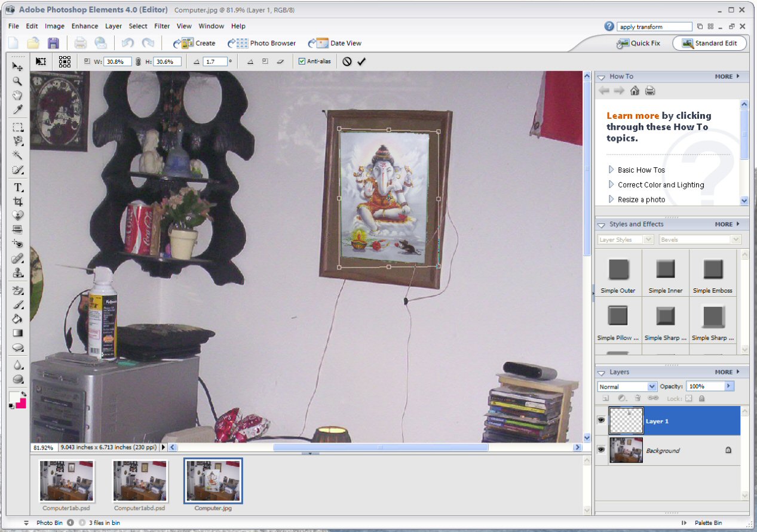Open the File menu
Screen dimensions: 757x532
click(x=14, y=26)
